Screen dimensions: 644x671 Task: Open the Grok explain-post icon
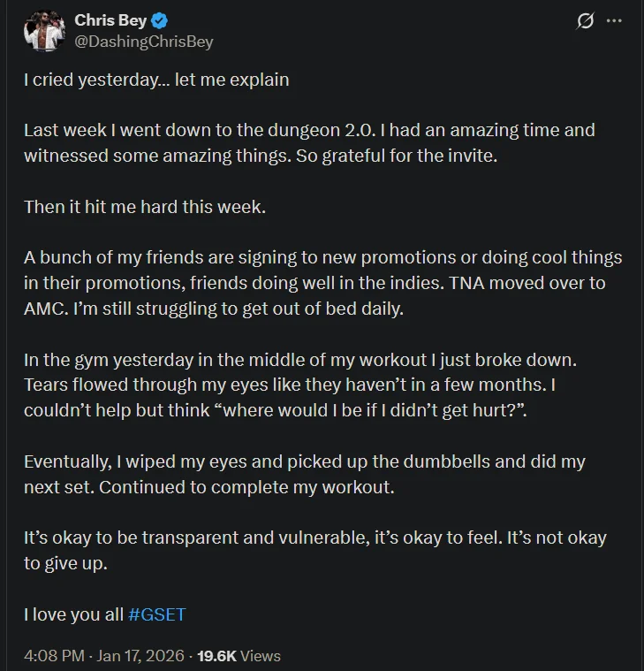[x=585, y=20]
